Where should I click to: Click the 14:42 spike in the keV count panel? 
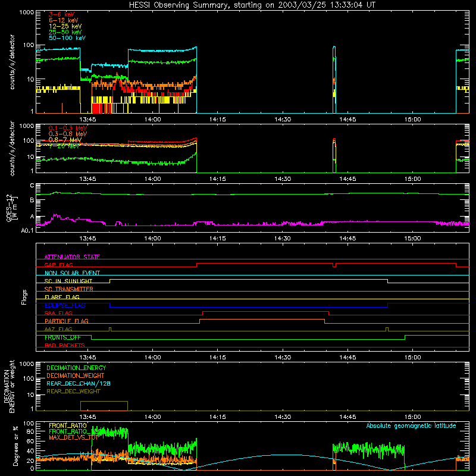[x=334, y=80]
